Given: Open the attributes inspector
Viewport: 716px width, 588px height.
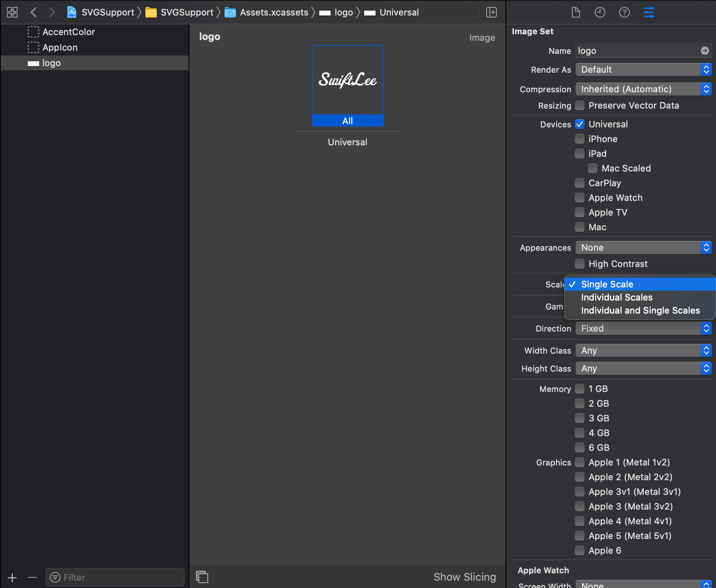Looking at the screenshot, I should click(x=649, y=12).
